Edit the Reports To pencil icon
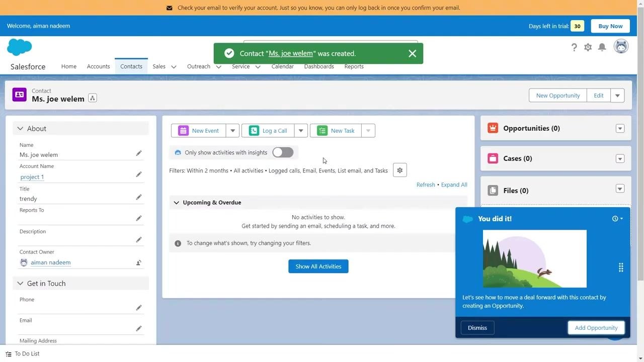This screenshot has width=644, height=362. 139,218
